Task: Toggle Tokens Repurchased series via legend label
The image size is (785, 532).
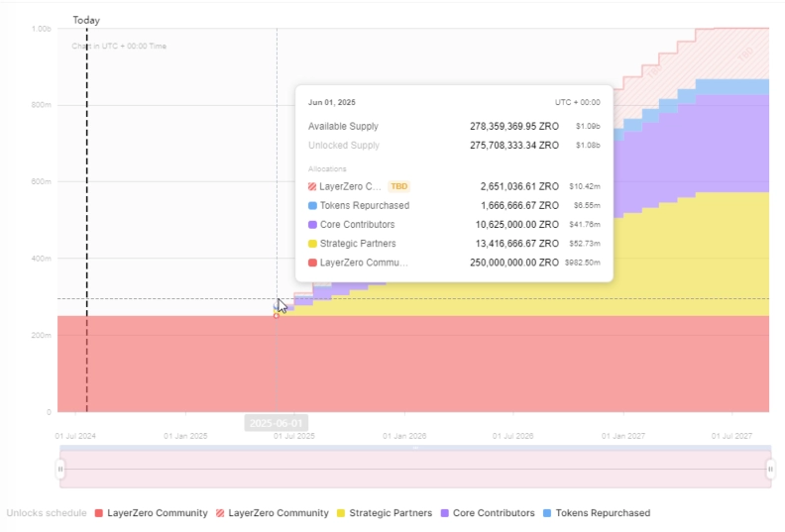Action: point(603,513)
